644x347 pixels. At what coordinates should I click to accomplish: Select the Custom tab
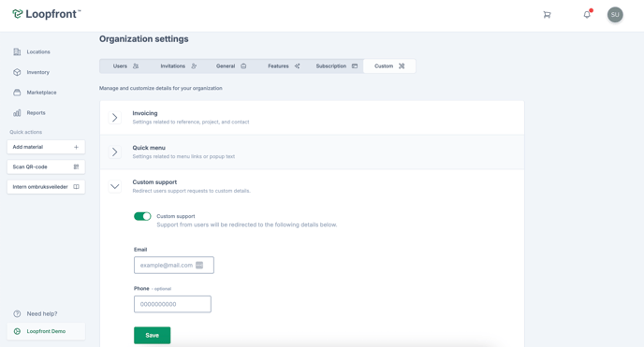click(389, 66)
